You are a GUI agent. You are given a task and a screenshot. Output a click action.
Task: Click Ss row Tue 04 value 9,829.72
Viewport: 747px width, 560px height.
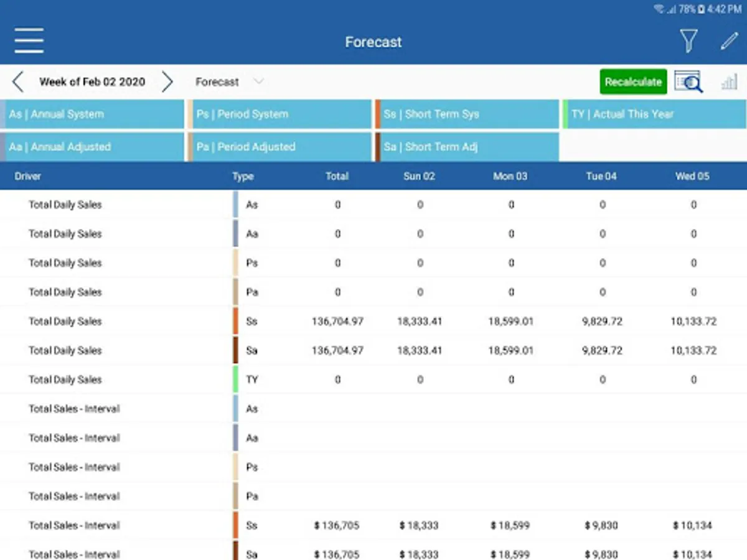[x=602, y=322]
